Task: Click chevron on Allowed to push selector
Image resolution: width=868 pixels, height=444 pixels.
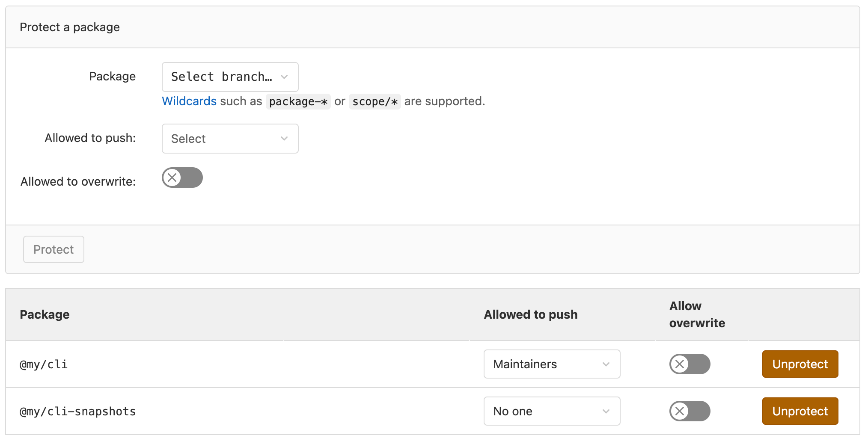Action: [284, 139]
